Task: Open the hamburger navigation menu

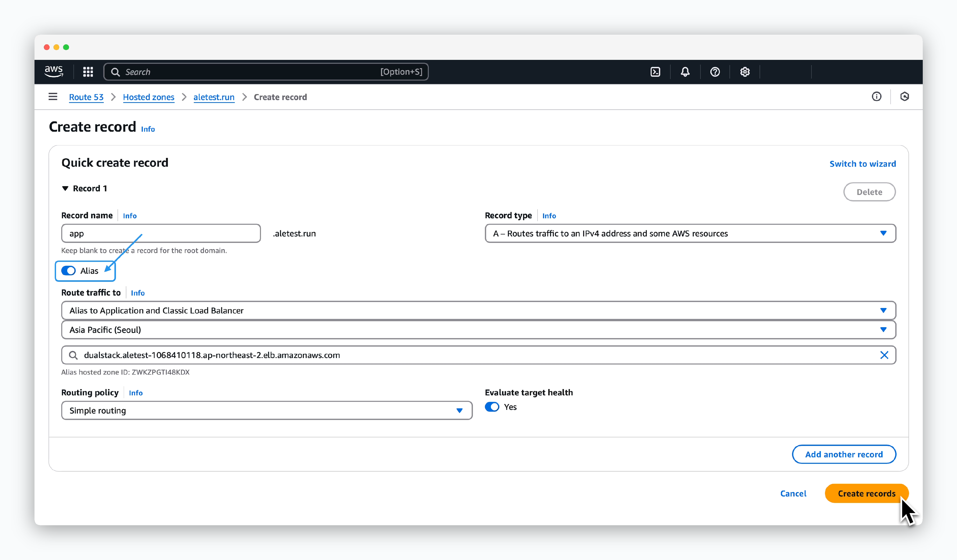Action: 53,97
